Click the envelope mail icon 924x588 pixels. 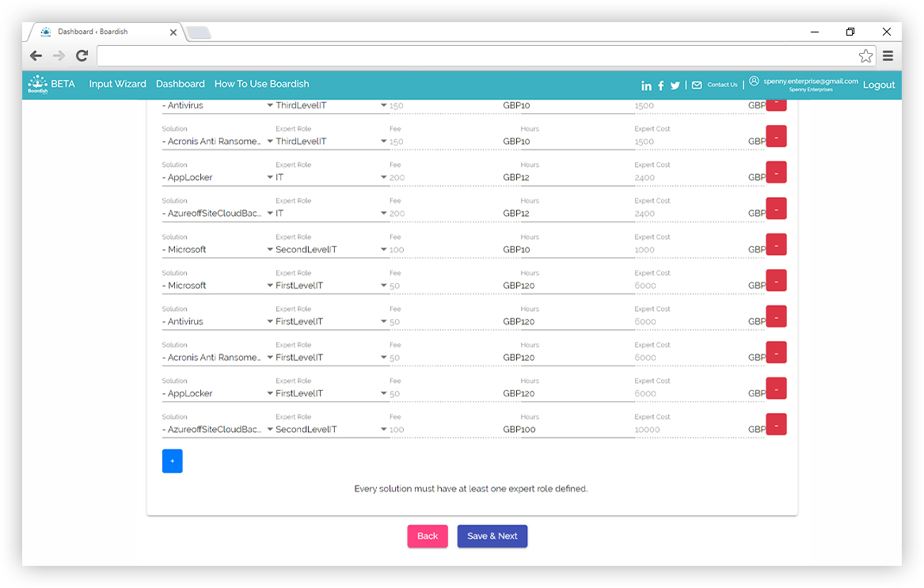[x=697, y=85]
